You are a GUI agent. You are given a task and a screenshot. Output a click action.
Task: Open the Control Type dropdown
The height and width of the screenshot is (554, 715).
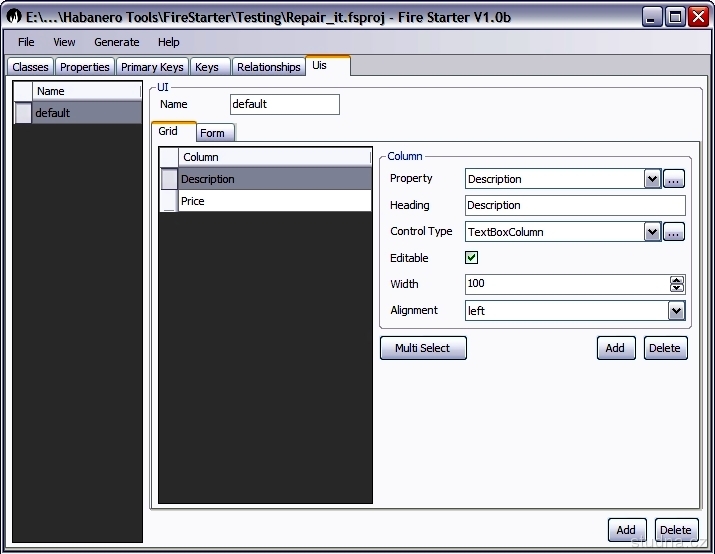[652, 232]
